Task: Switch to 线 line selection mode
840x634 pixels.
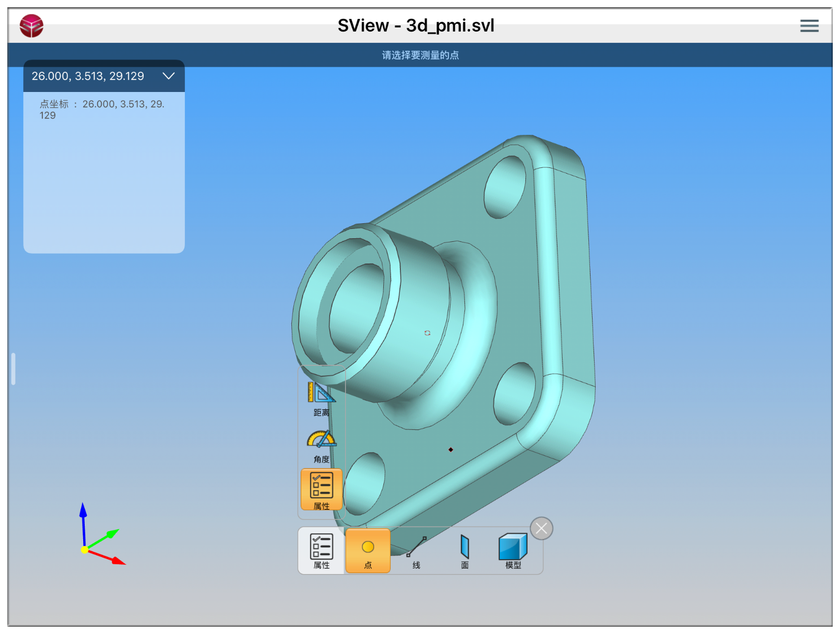Action: point(416,551)
